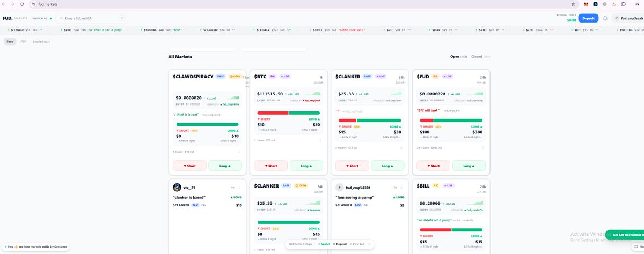This screenshot has width=644, height=254.
Task: Switch to the P2P tab
Action: click(x=24, y=41)
